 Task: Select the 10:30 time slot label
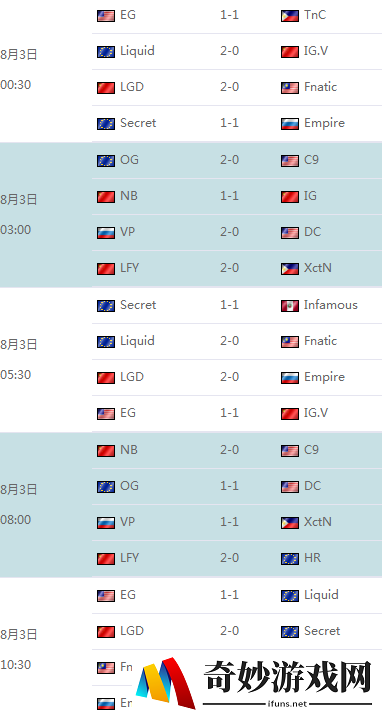click(15, 664)
